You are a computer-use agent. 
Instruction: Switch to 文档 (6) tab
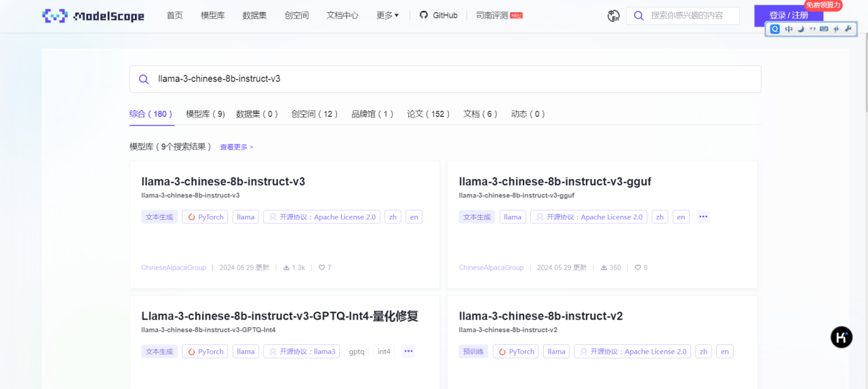pos(481,114)
